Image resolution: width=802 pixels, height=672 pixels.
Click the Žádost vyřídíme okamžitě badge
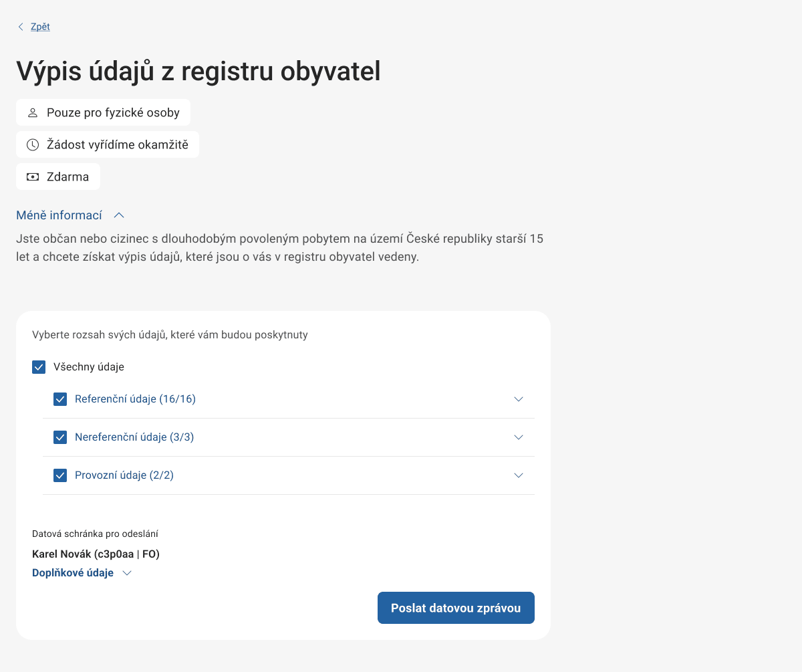[x=107, y=144]
